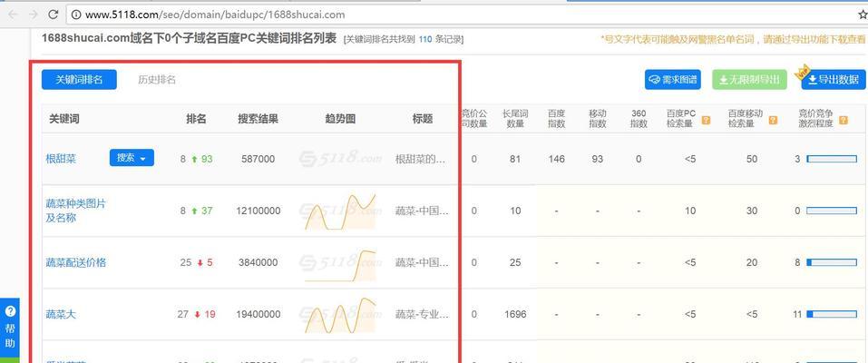Open trend chart for 蔬菜种类图片及名称
Screen dimensions: 868x363
(x=340, y=211)
